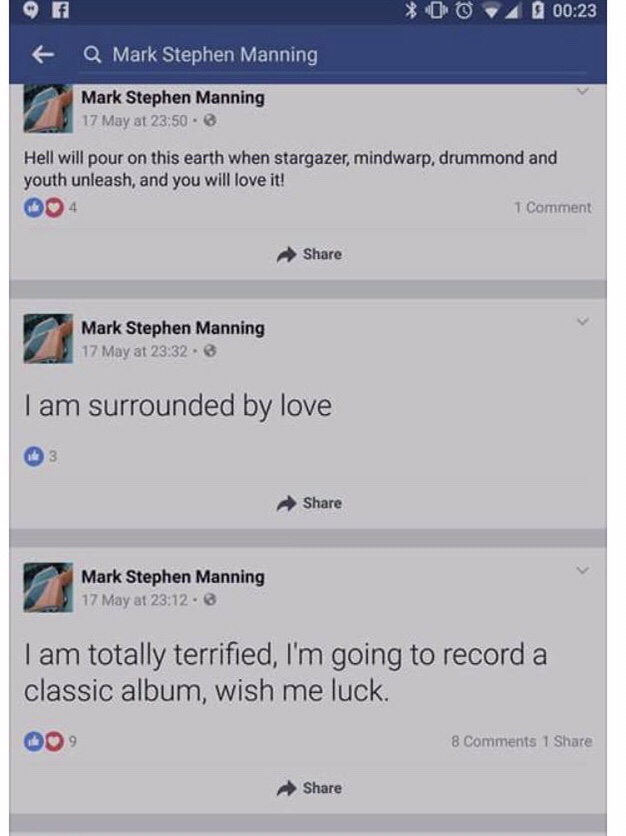Viewport: 626px width, 836px height.
Task: Tap the search magnifier icon
Action: (x=93, y=55)
